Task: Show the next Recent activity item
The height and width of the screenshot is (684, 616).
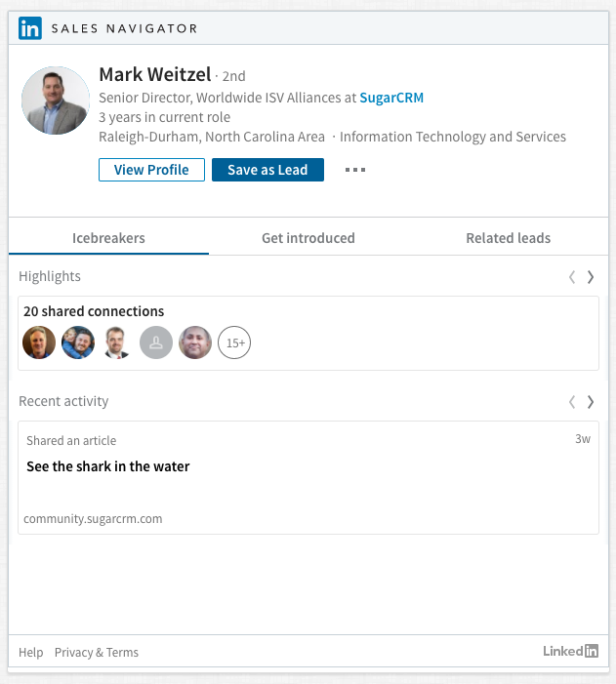Action: pos(591,402)
